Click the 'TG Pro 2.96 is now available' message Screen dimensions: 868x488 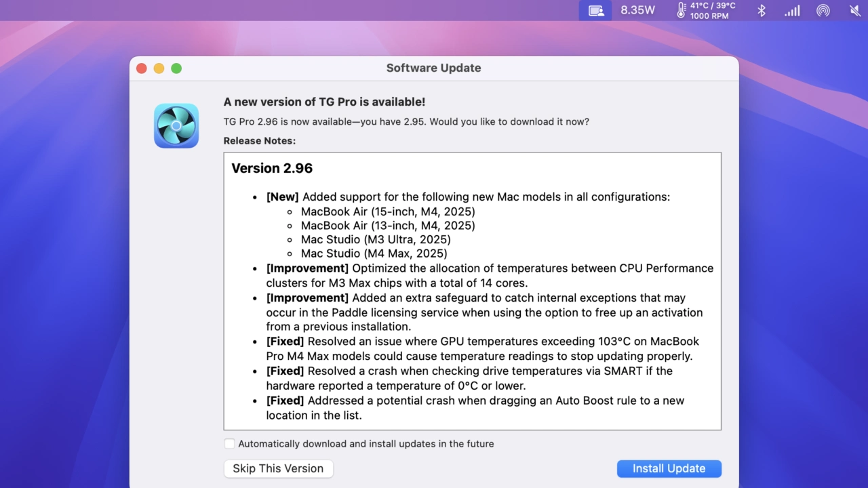point(406,122)
